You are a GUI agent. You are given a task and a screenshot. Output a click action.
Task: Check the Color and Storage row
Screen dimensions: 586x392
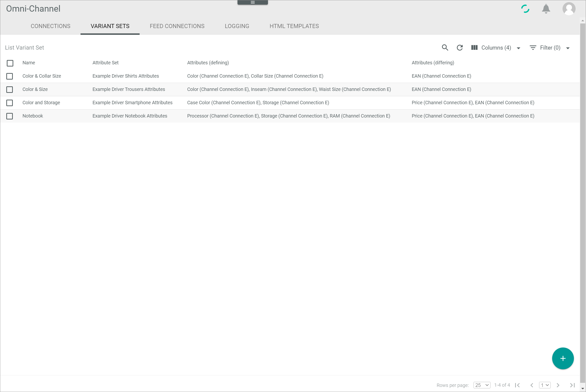coord(9,103)
